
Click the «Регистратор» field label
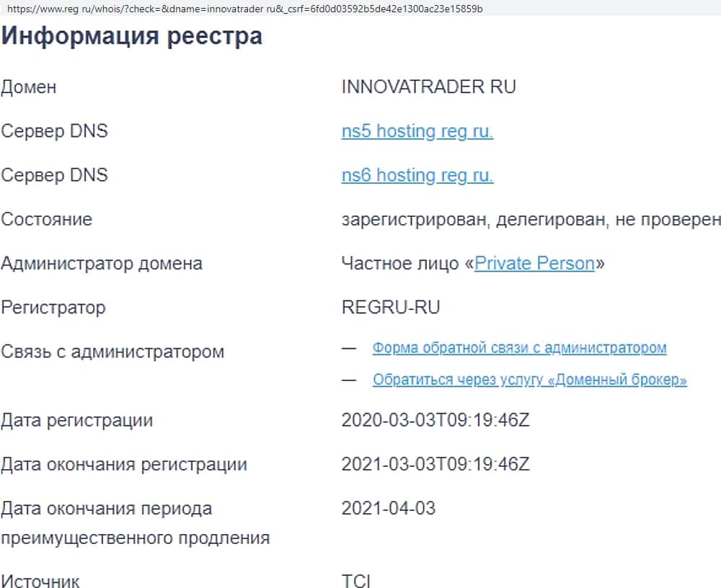(53, 308)
